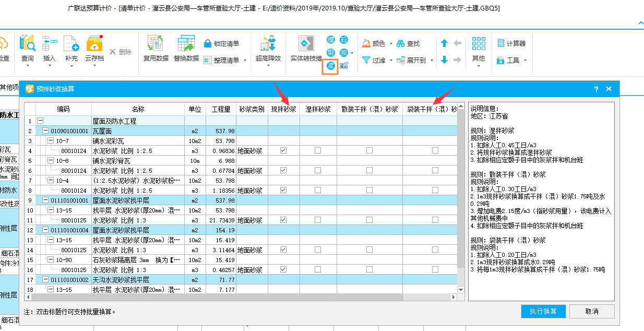Image resolution: width=644 pixels, height=331 pixels.
Task: Collapse the 011101001001 tree node
Action: pyautogui.click(x=45, y=200)
